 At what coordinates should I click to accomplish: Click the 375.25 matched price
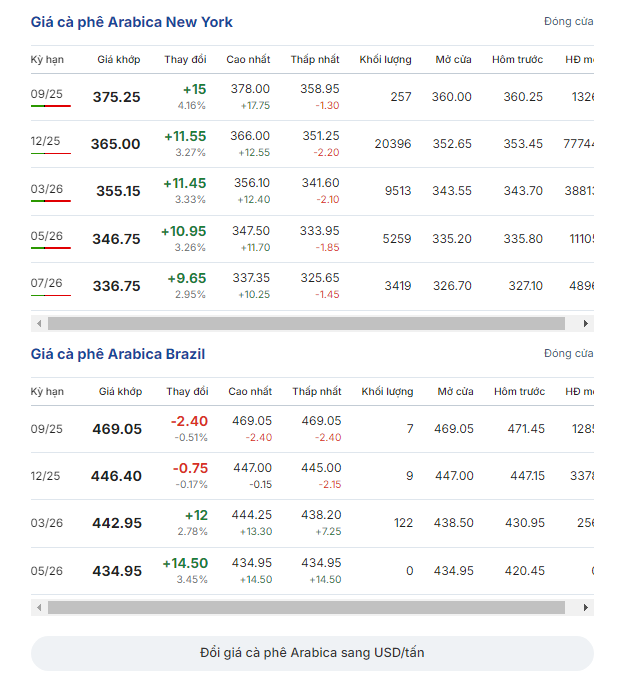click(116, 97)
